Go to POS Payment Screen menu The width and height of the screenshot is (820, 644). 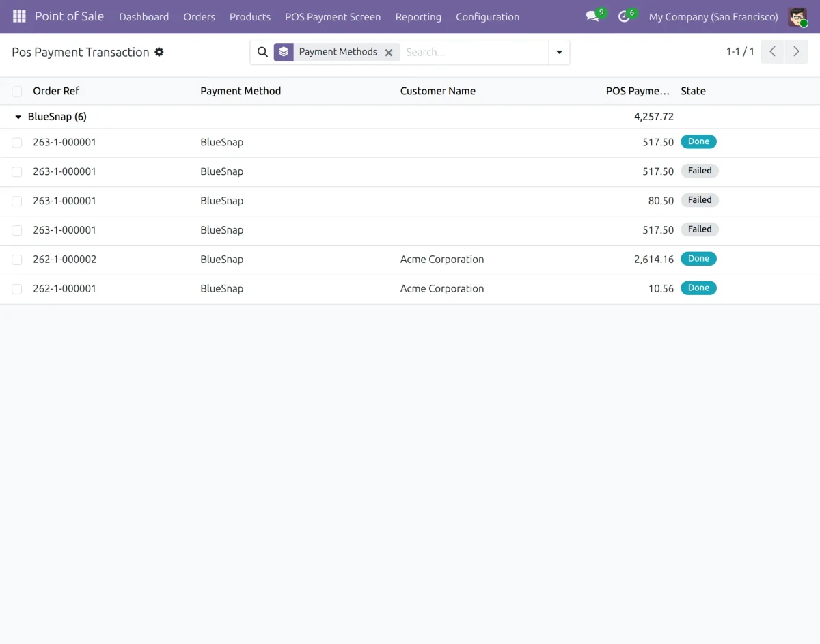point(333,16)
